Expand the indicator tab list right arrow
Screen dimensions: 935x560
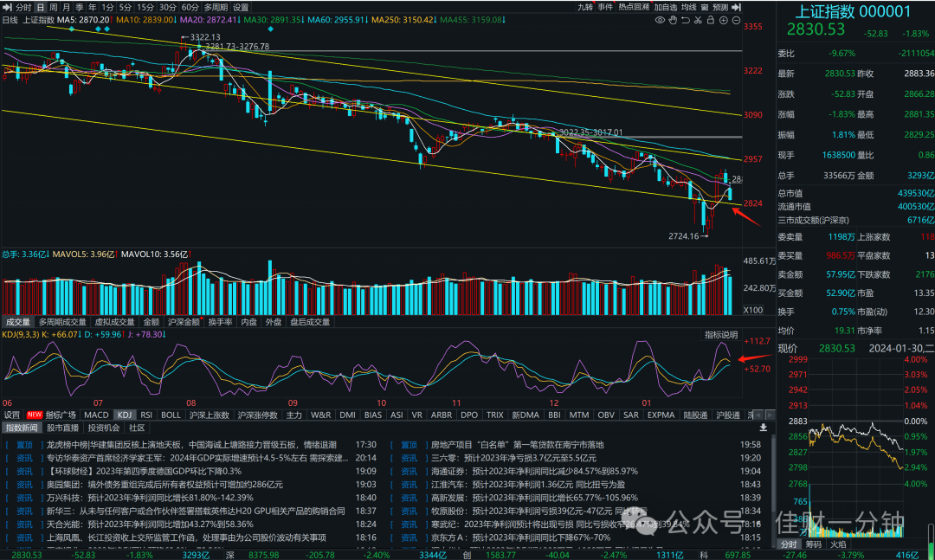(x=770, y=415)
